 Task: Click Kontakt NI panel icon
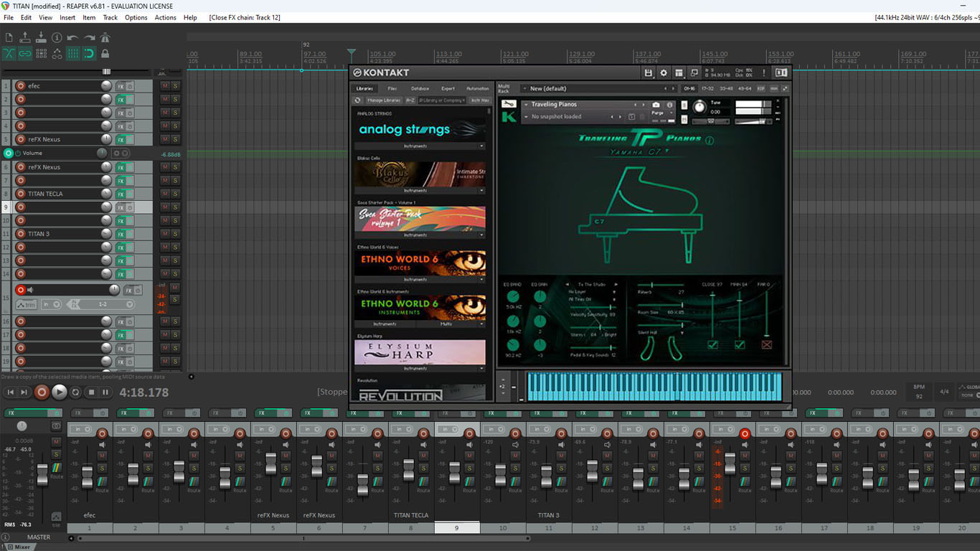click(x=781, y=73)
